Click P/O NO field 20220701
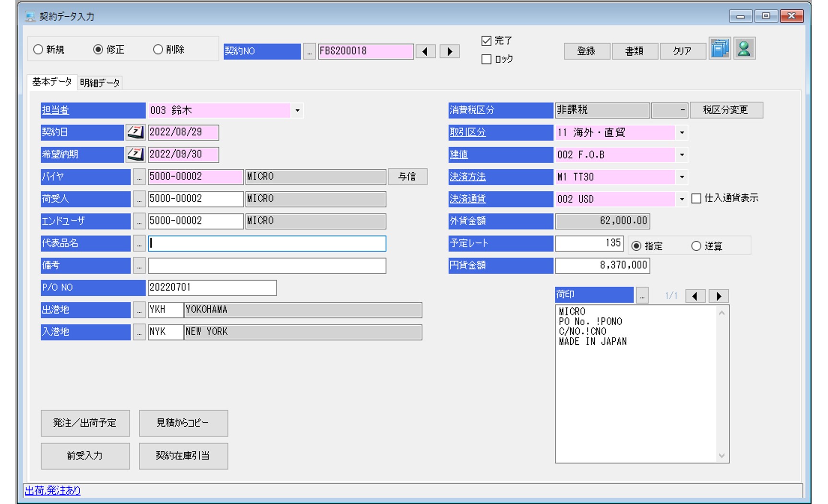The width and height of the screenshot is (828, 504). 212,288
